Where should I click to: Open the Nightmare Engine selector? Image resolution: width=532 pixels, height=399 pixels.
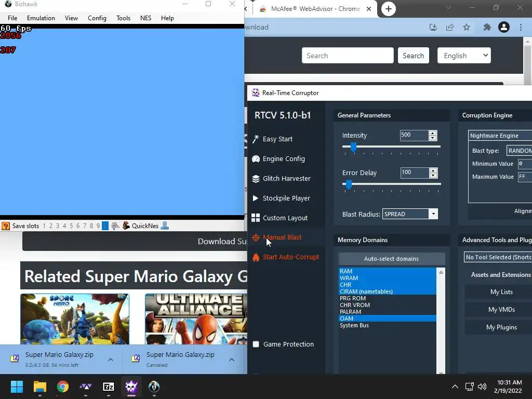[x=500, y=136]
